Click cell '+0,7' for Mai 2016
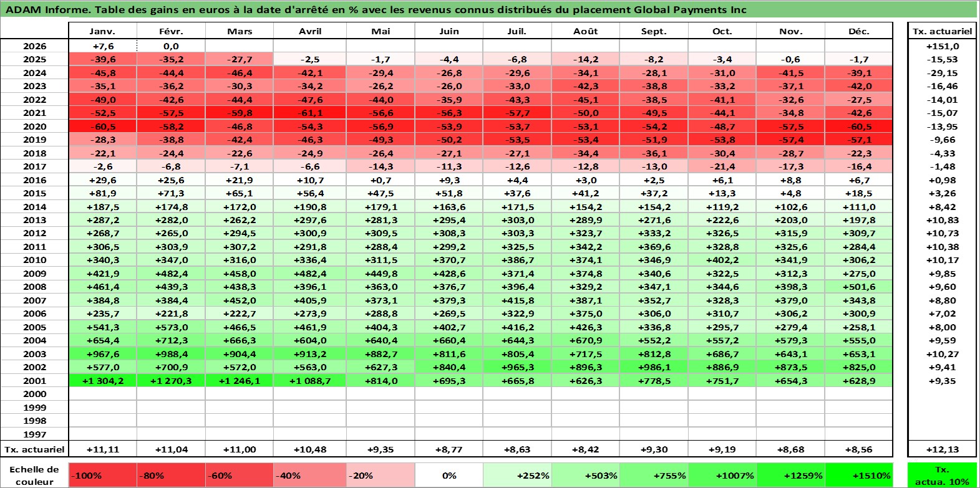This screenshot has height=488, width=980. click(x=381, y=179)
